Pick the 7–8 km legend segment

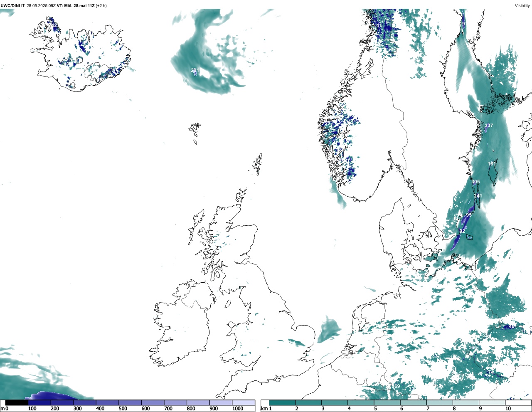coord(439,402)
